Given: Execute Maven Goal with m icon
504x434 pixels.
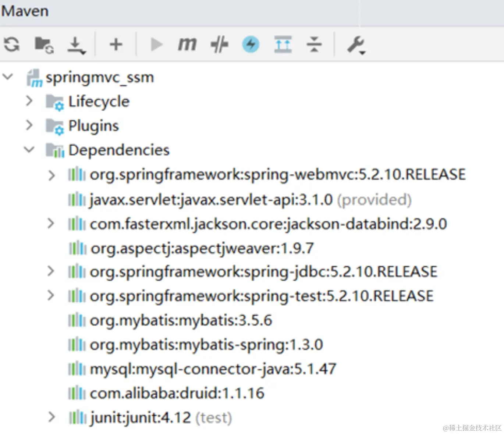Looking at the screenshot, I should (x=187, y=45).
